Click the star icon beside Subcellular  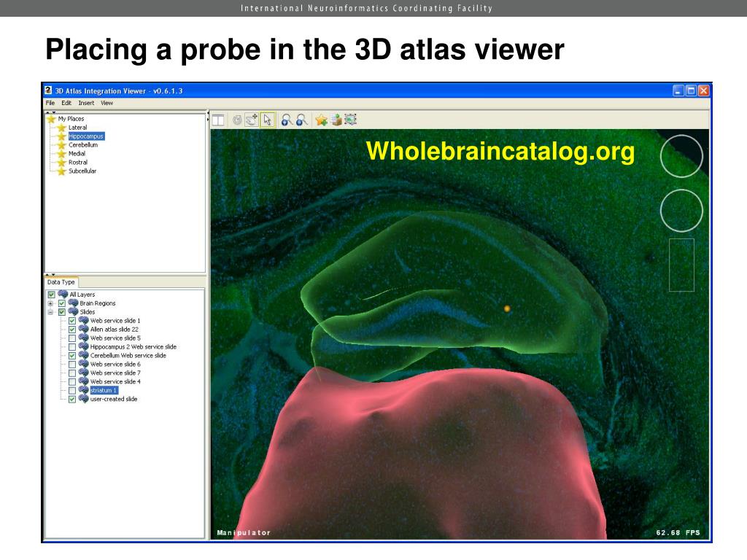61,171
